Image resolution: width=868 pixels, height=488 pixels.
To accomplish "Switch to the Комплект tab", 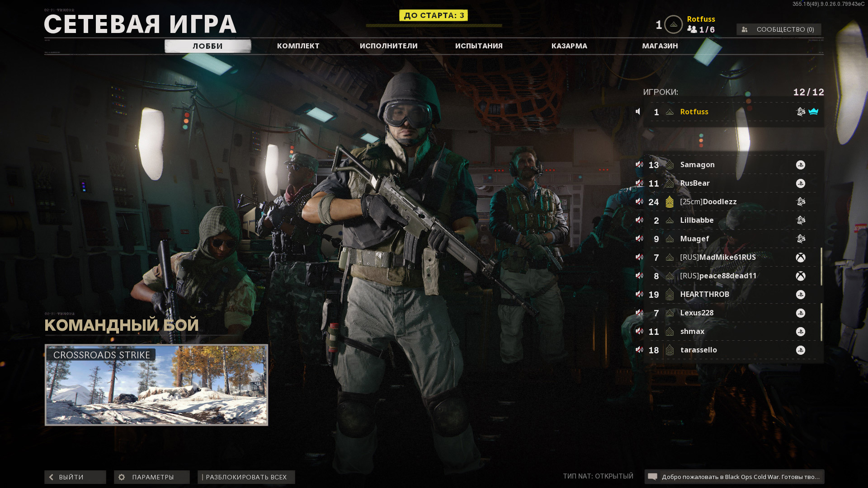I will 298,46.
